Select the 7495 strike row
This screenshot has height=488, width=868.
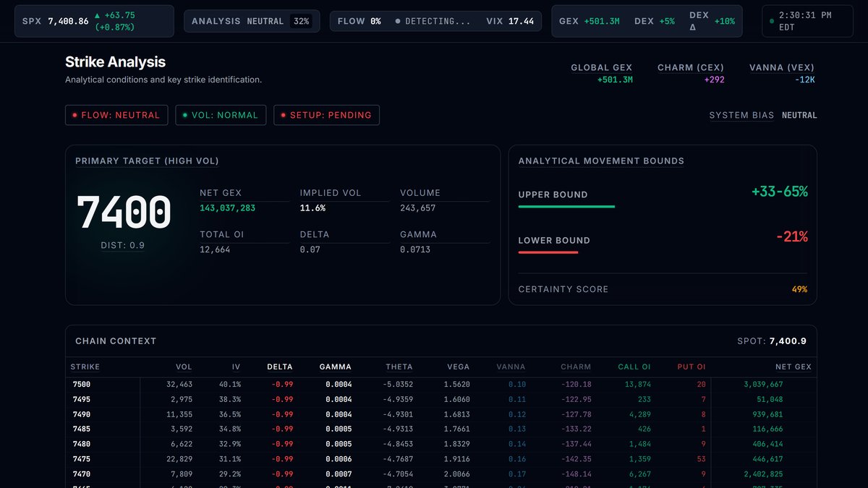coord(441,399)
